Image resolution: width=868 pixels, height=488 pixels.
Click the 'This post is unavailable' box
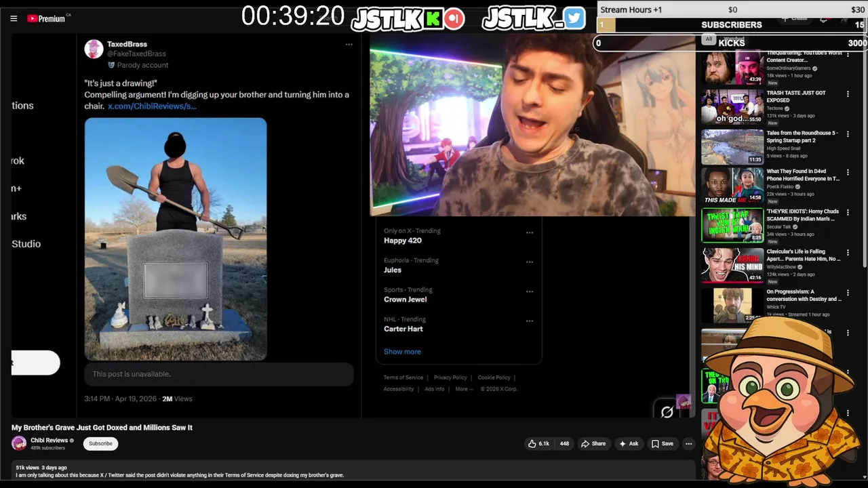pos(219,374)
